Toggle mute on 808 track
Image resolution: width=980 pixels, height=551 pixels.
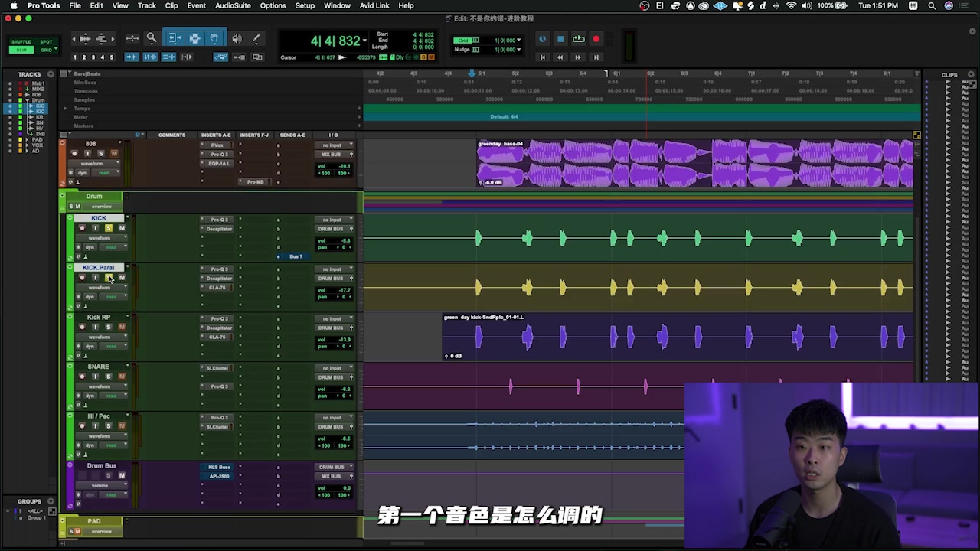114,153
